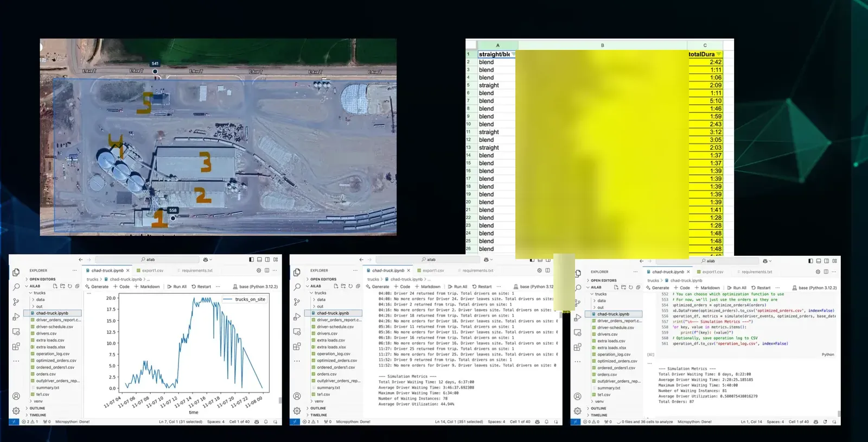Image resolution: width=868 pixels, height=442 pixels.
Task: Split the editor in the chart window
Action: [x=267, y=270]
